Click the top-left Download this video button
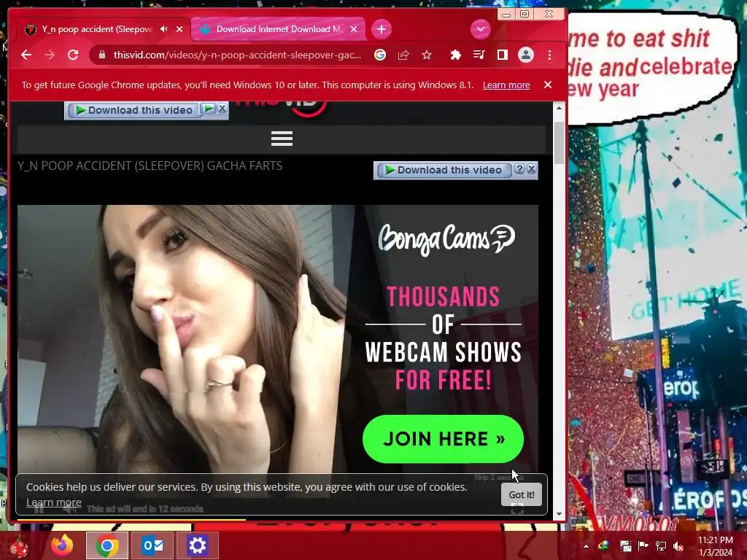This screenshot has height=560, width=747. pyautogui.click(x=133, y=110)
